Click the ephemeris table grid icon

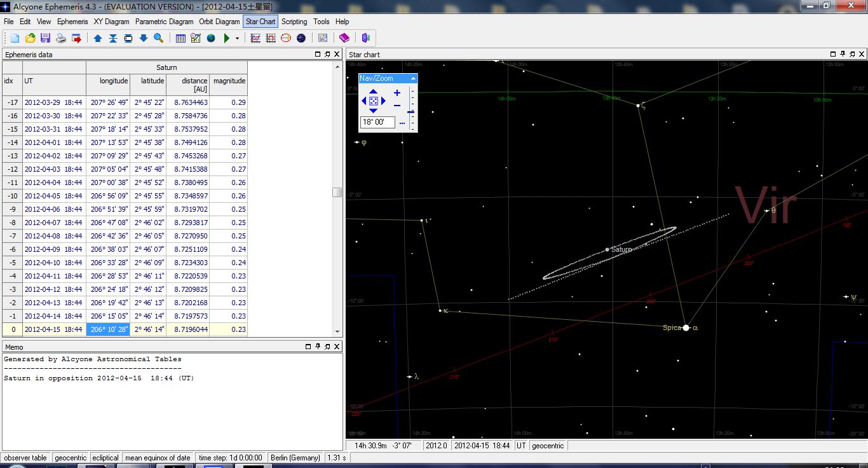tap(180, 38)
